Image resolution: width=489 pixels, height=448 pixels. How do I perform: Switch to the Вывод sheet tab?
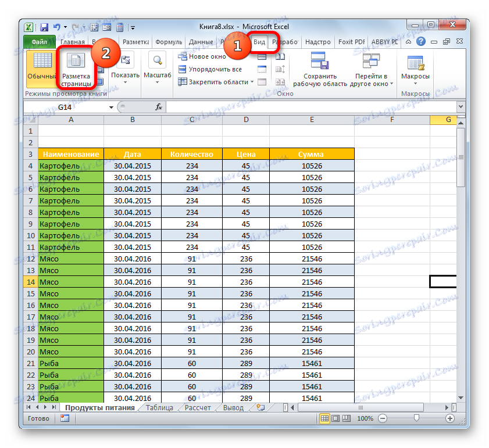point(233,408)
